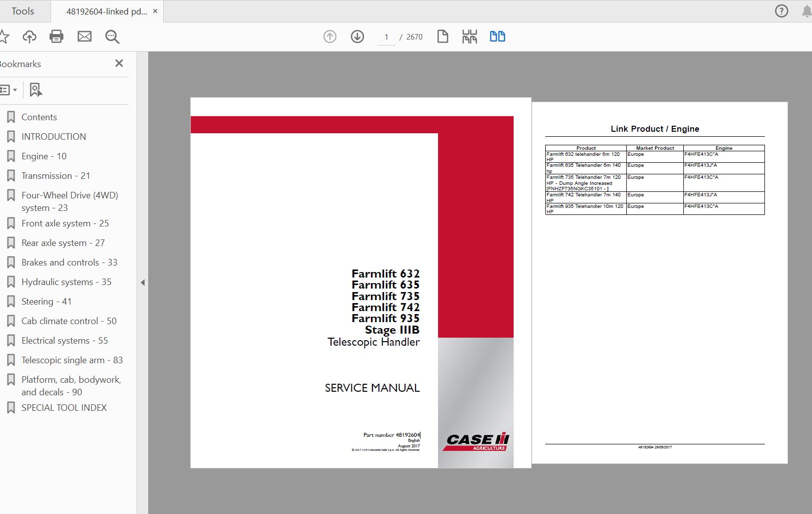Open the Help question mark icon
Viewport: 812px width, 514px height.
tap(781, 11)
